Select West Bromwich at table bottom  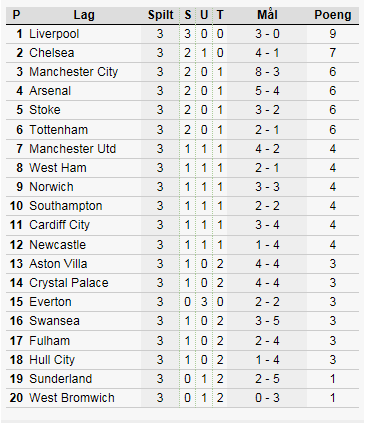72,398
